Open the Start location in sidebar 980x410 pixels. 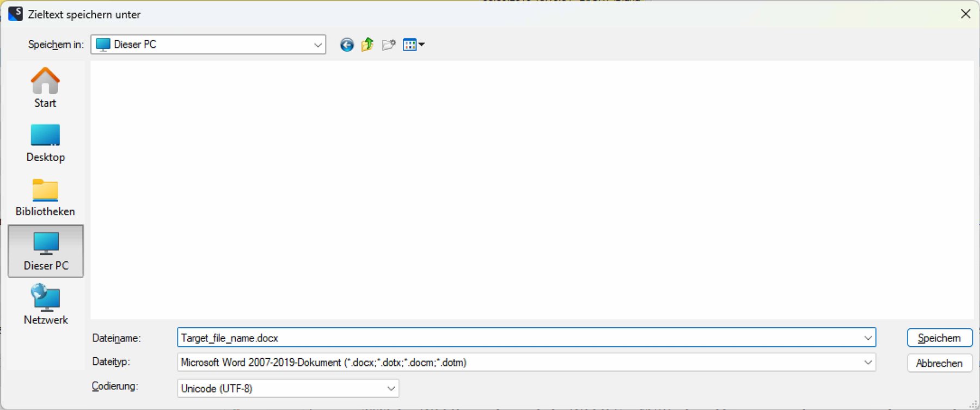(x=45, y=88)
